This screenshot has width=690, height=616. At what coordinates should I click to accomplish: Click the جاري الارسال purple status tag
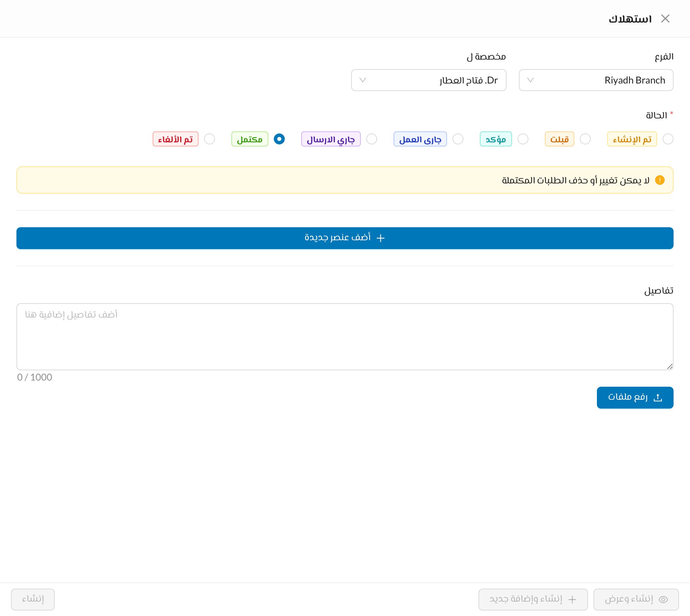(x=331, y=139)
